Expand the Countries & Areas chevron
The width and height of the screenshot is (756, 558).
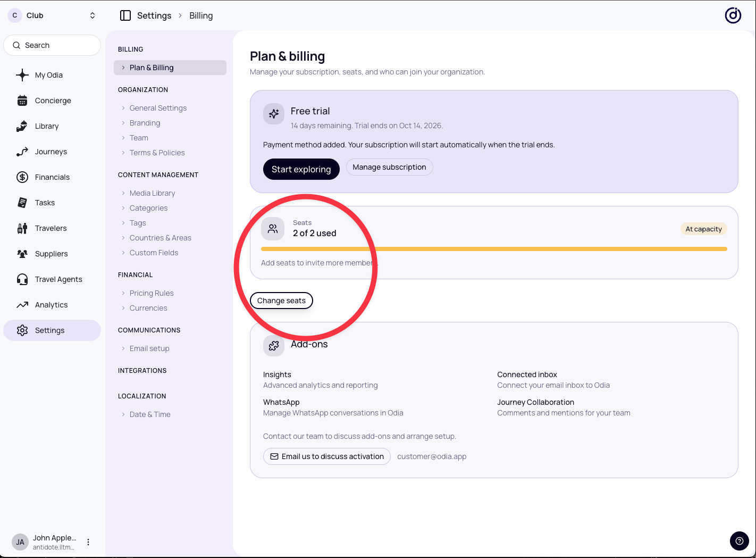123,238
